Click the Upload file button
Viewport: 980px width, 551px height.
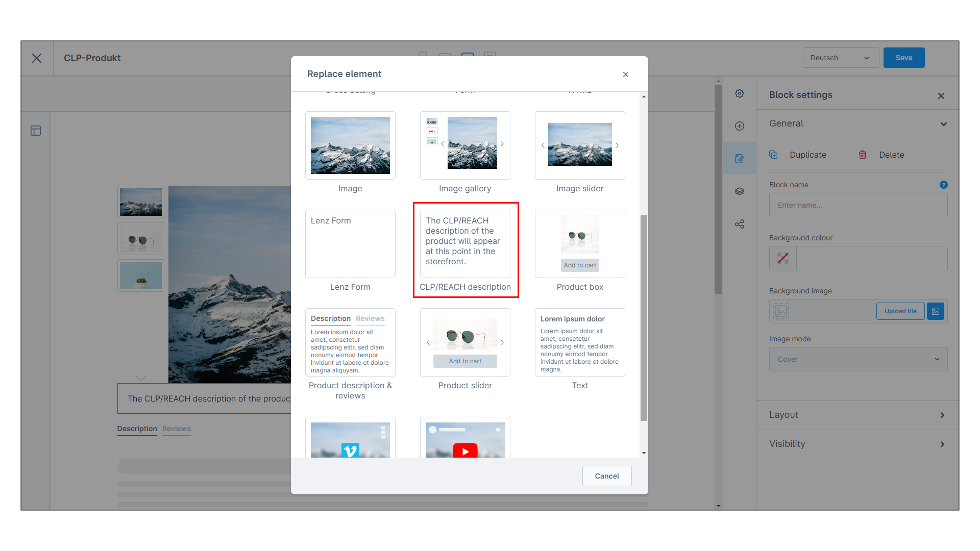[x=900, y=311]
